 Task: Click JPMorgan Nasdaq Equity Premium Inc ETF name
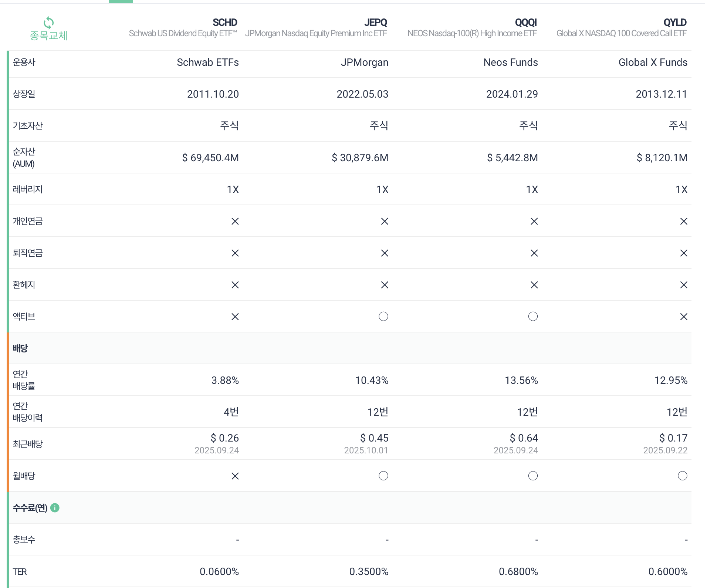click(316, 34)
